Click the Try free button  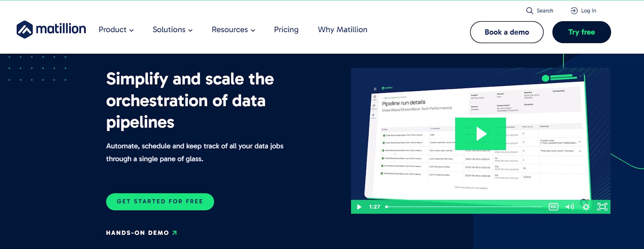tap(582, 32)
